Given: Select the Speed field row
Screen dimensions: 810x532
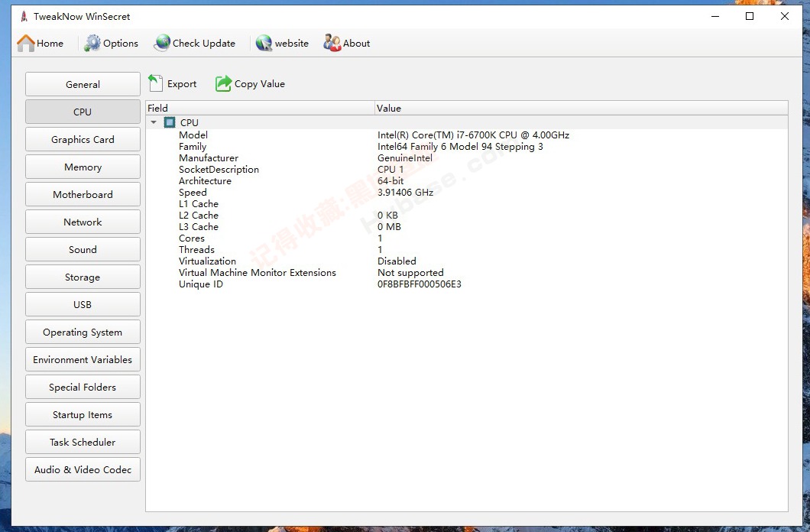Looking at the screenshot, I should point(467,192).
